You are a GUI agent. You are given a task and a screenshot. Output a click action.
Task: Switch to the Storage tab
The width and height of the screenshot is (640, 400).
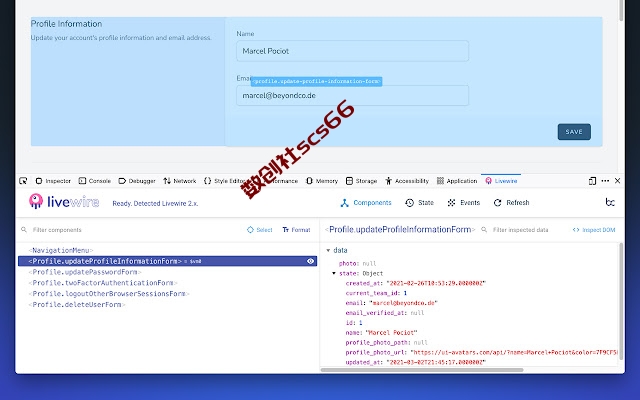[x=361, y=181]
